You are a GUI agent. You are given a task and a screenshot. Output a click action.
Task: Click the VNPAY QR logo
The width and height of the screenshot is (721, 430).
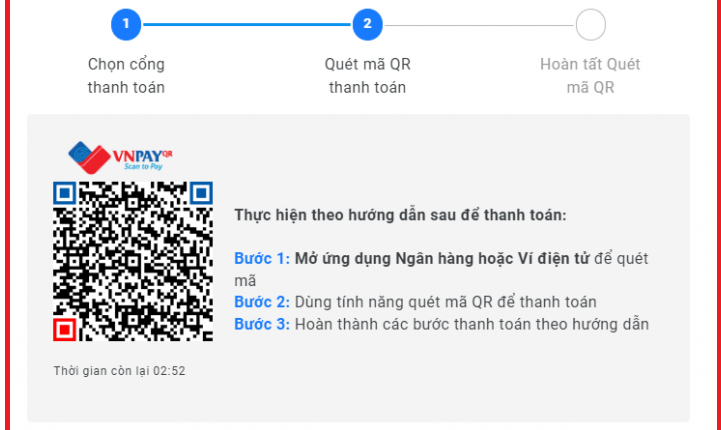120,158
